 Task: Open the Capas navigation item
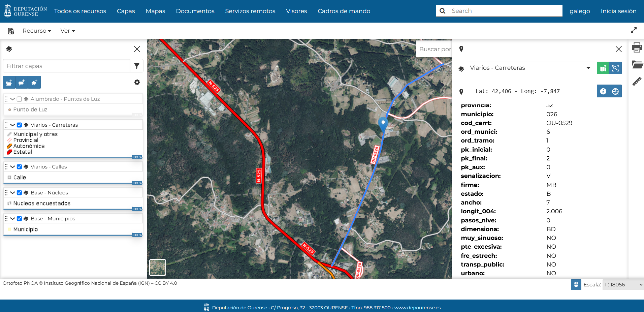(x=126, y=11)
